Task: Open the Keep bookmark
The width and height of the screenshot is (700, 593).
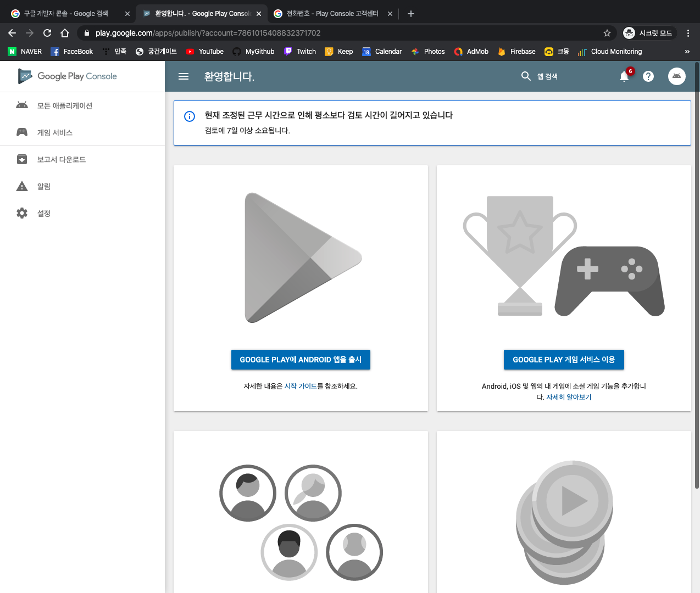Action: click(x=339, y=52)
